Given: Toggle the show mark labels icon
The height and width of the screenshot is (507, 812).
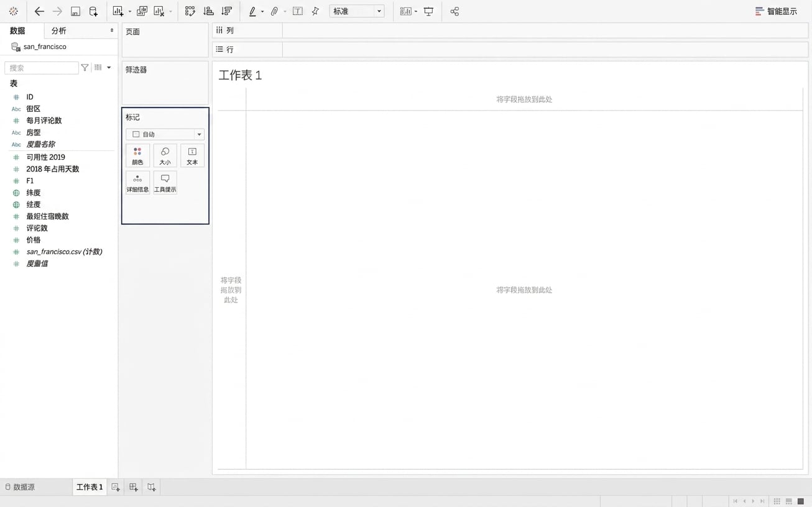Looking at the screenshot, I should pos(298,11).
